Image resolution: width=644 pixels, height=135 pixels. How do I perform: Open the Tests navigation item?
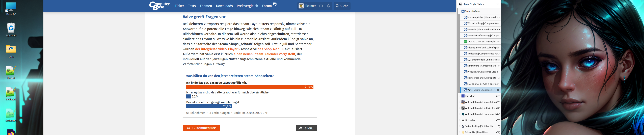(x=192, y=6)
